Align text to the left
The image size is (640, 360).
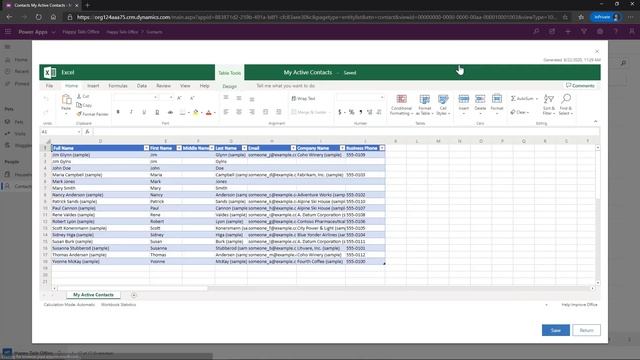[226, 112]
